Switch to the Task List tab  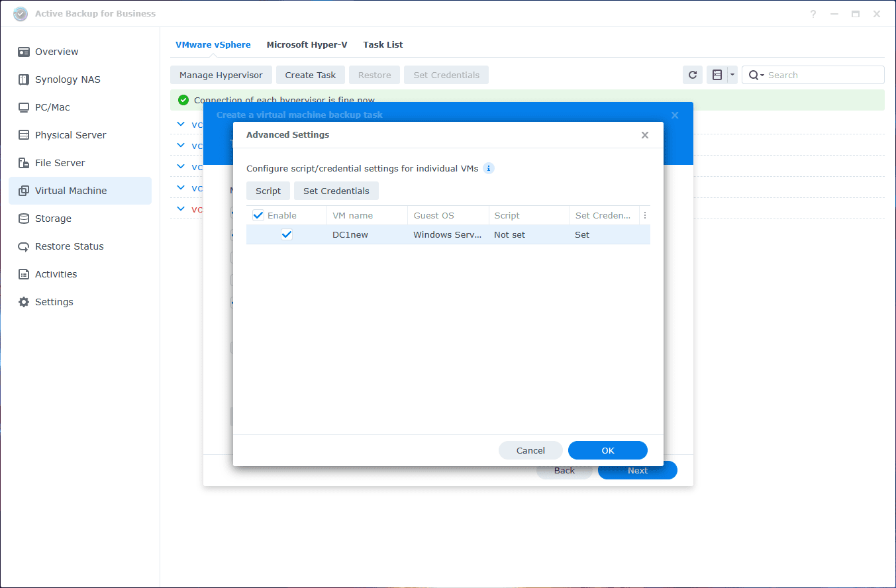coord(383,45)
